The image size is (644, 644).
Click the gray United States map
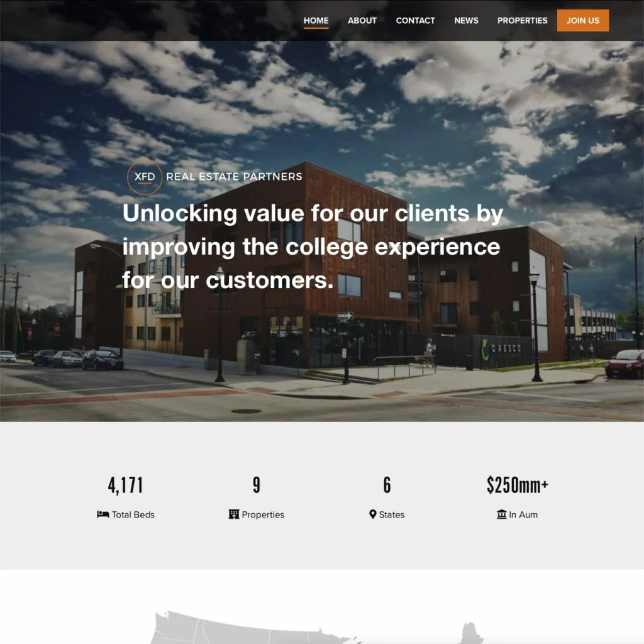pyautogui.click(x=316, y=628)
